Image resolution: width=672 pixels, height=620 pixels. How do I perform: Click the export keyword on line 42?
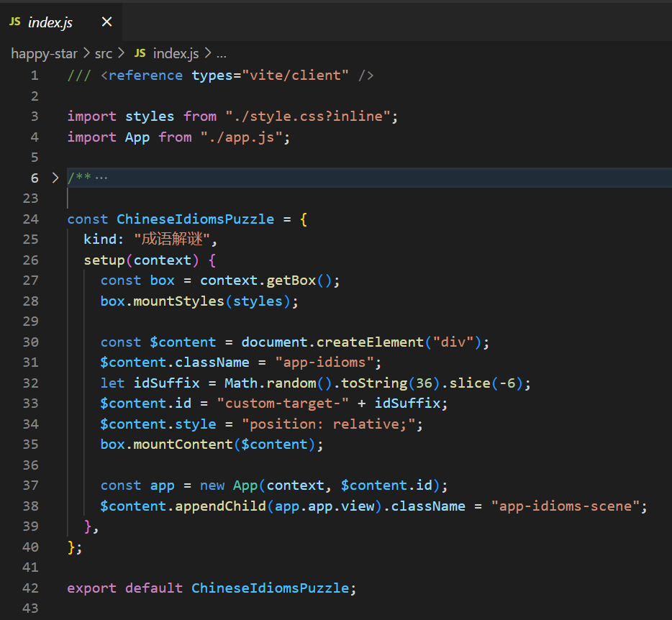[91, 588]
